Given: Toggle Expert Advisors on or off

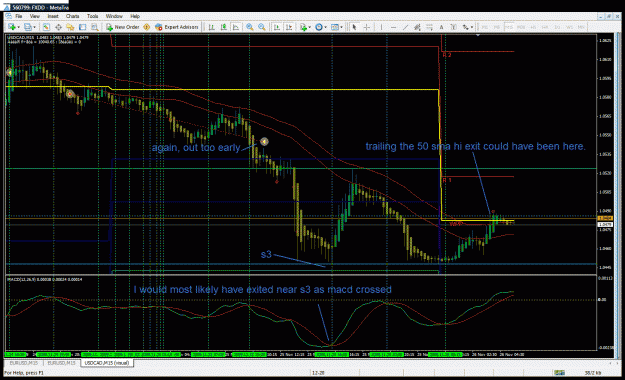Looking at the screenshot, I should click(177, 27).
